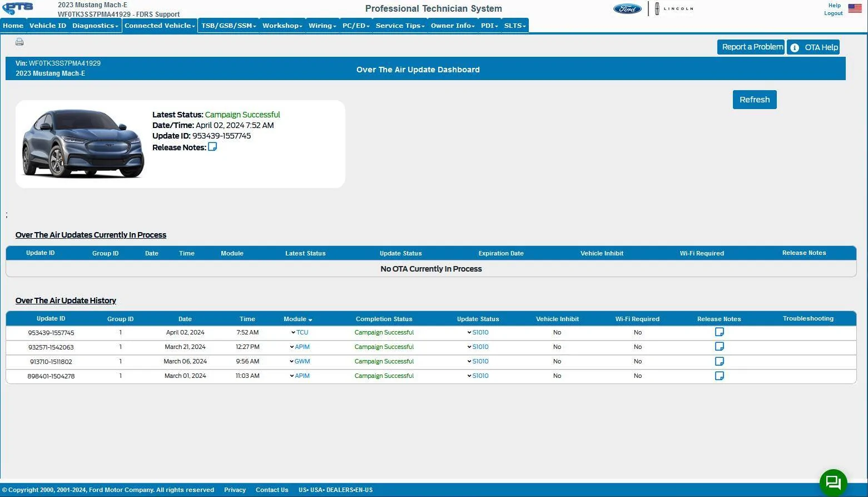This screenshot has height=497, width=868.
Task: View release notes for update 898401-1504278
Action: (719, 376)
